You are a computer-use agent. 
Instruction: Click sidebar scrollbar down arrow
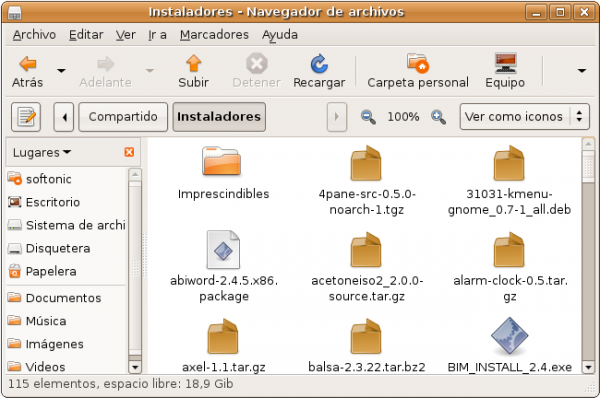135,367
